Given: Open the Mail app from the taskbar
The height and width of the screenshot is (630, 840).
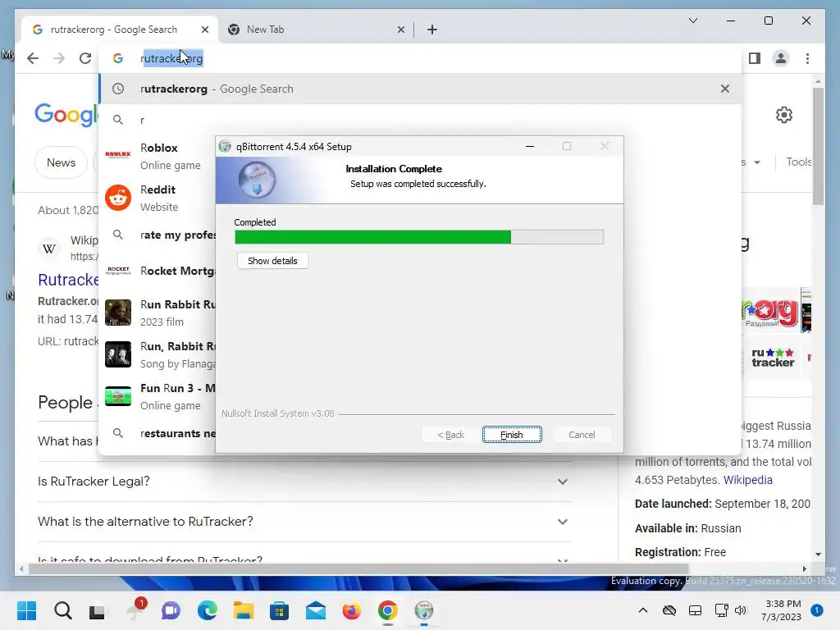Looking at the screenshot, I should [316, 610].
